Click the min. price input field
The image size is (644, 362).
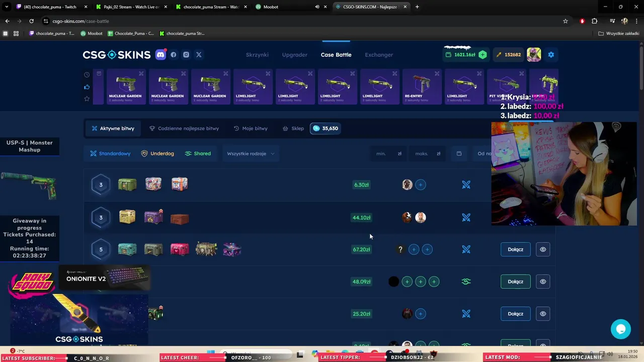click(x=388, y=153)
